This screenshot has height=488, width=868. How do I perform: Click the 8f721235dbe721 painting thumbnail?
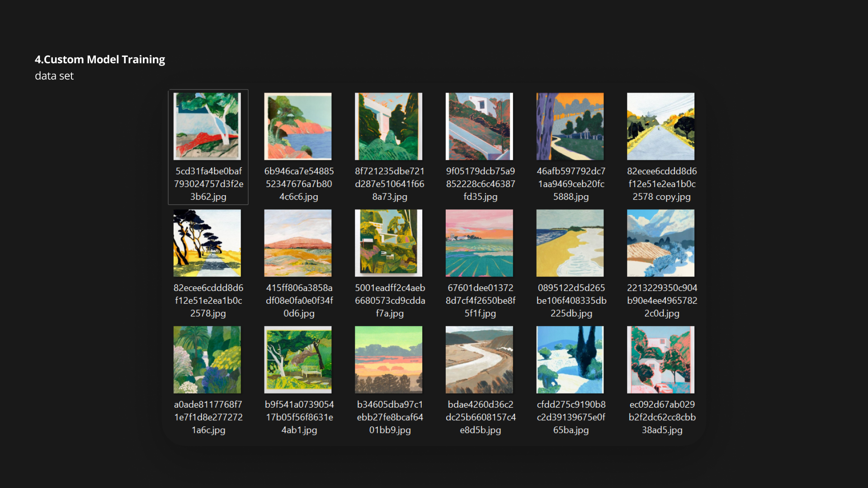tap(389, 127)
